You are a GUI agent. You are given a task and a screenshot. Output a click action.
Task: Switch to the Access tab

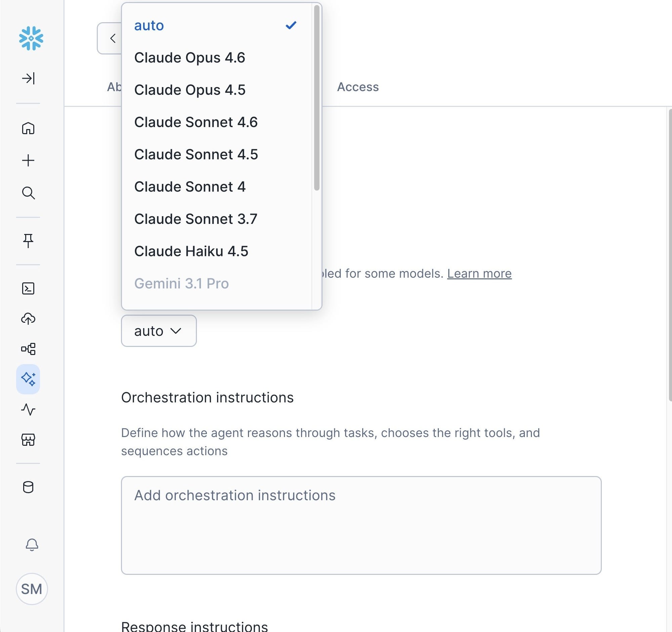pyautogui.click(x=358, y=87)
